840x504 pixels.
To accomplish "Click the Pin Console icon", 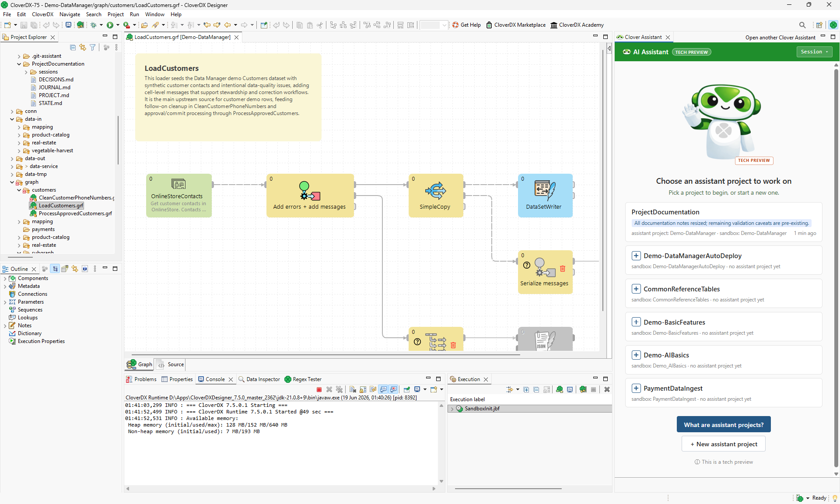I will click(x=407, y=389).
